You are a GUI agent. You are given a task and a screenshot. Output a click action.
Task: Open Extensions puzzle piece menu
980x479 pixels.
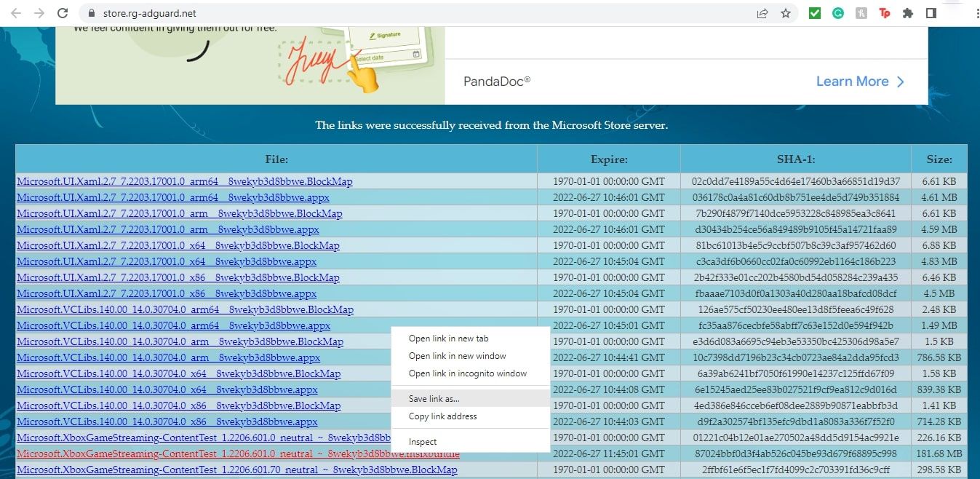[907, 13]
